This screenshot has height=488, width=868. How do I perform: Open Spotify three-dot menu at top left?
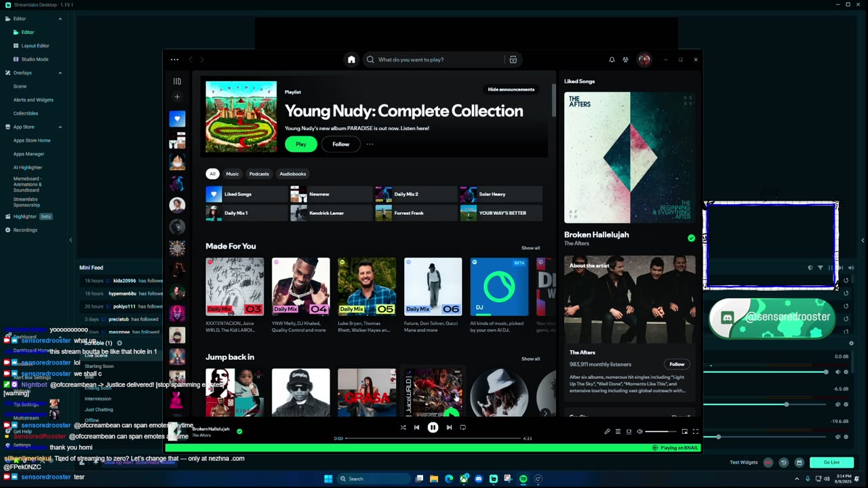[x=174, y=60]
